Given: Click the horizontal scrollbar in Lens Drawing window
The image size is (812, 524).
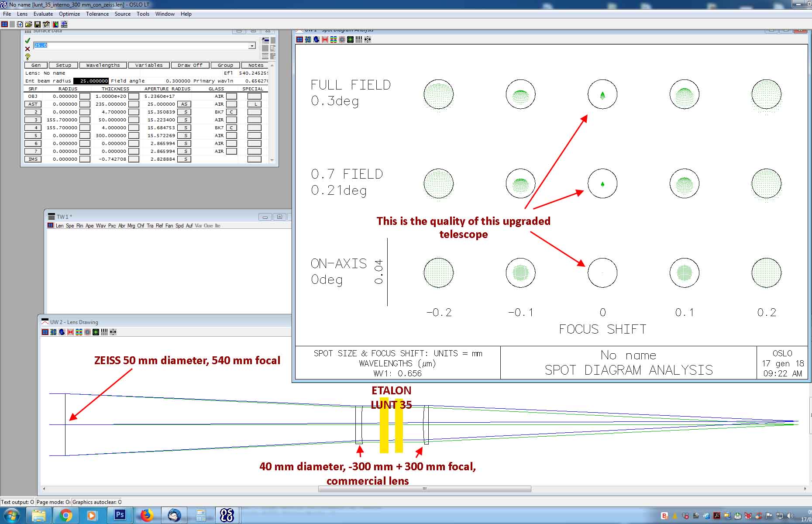Looking at the screenshot, I should [x=424, y=489].
